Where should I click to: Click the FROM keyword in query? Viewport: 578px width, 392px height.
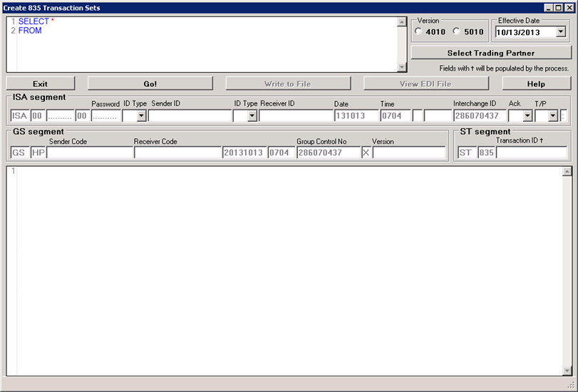tap(30, 31)
